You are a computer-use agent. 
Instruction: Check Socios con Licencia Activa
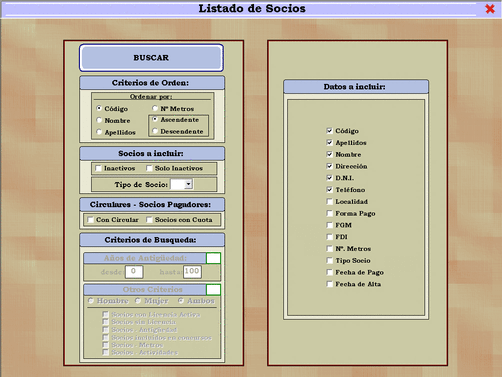tap(105, 314)
